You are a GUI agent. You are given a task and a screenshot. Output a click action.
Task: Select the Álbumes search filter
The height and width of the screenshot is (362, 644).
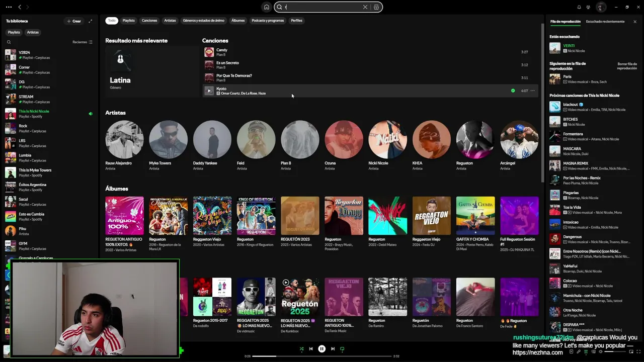tap(238, 21)
